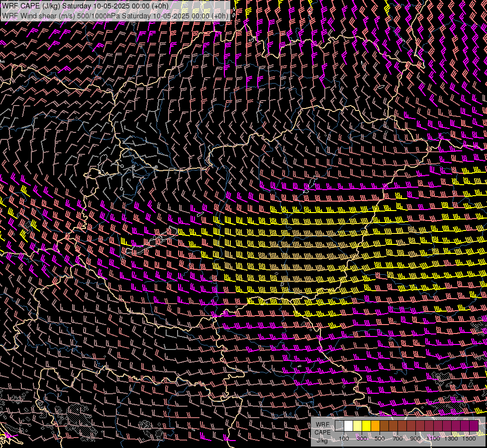Click the WRF label in the legend
Image resolution: width=487 pixels, height=448 pixels.
[323, 425]
